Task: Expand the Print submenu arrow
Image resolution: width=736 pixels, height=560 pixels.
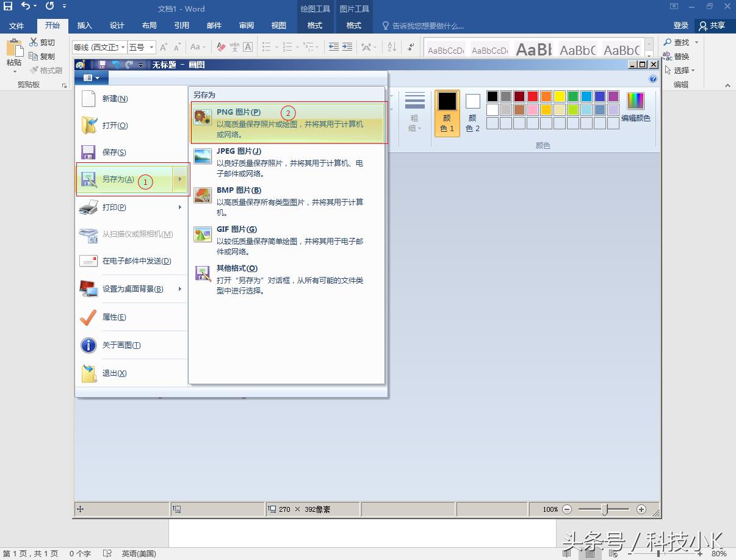Action: (x=180, y=207)
